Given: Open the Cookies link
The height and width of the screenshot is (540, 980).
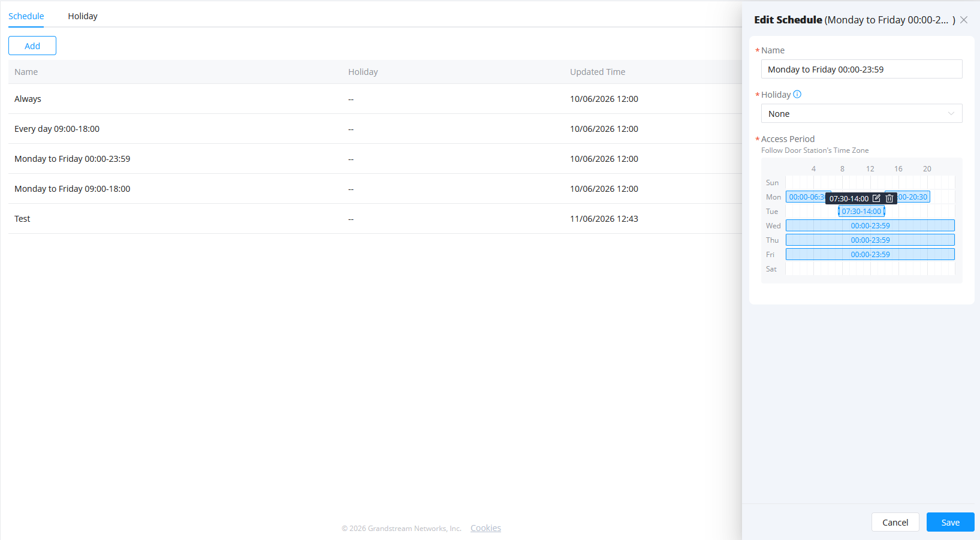Looking at the screenshot, I should point(486,528).
